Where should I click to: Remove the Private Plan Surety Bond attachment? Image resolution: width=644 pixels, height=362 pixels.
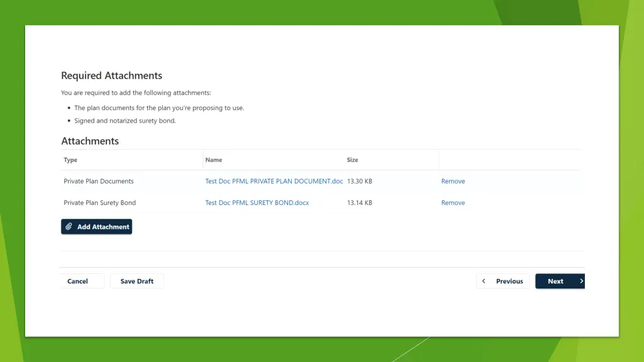point(453,203)
